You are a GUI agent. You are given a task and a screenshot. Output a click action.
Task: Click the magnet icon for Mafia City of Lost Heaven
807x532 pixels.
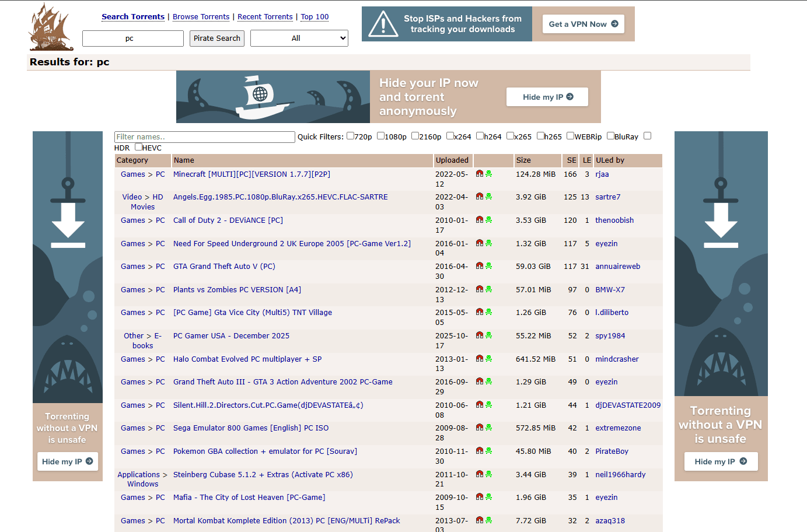click(x=479, y=497)
